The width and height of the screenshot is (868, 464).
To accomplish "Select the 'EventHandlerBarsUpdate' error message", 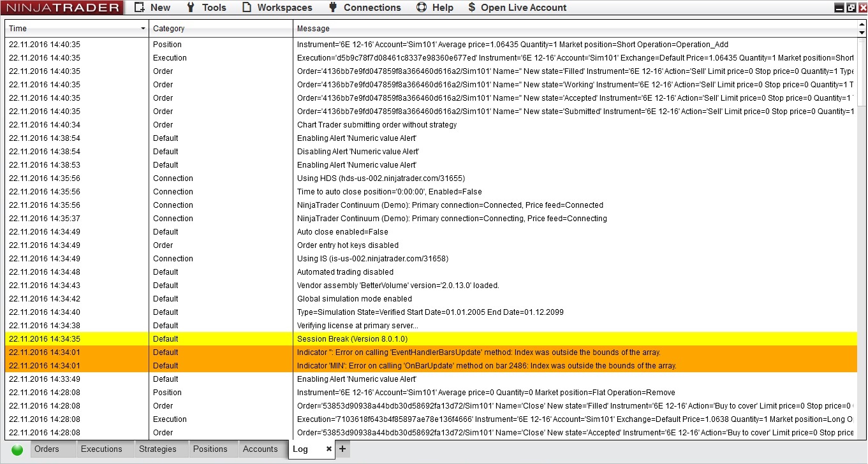I will 479,352.
